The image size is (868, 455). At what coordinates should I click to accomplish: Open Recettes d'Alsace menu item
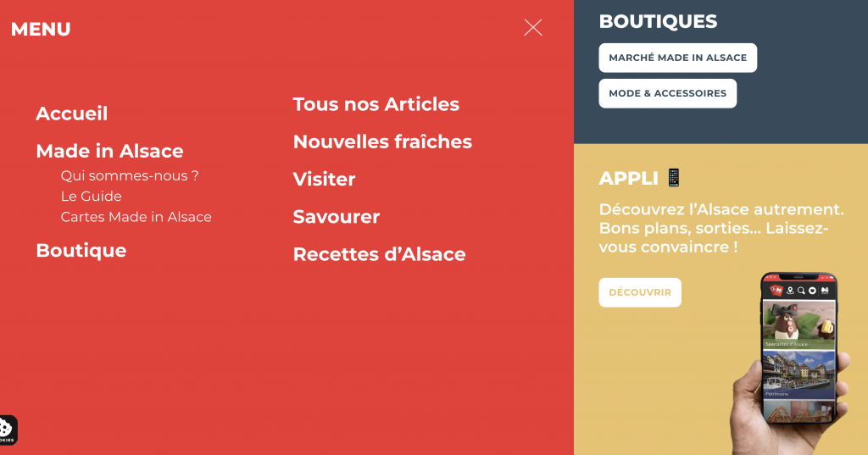point(379,254)
